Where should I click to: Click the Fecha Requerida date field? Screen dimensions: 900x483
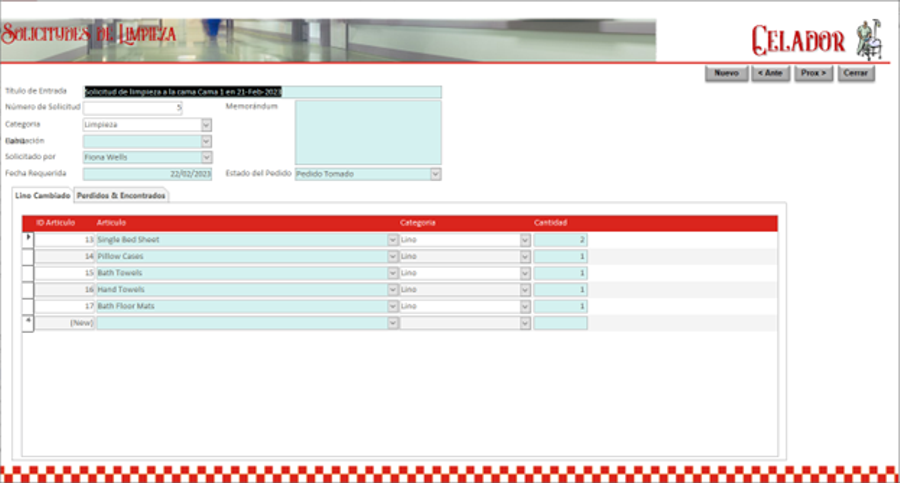click(148, 174)
